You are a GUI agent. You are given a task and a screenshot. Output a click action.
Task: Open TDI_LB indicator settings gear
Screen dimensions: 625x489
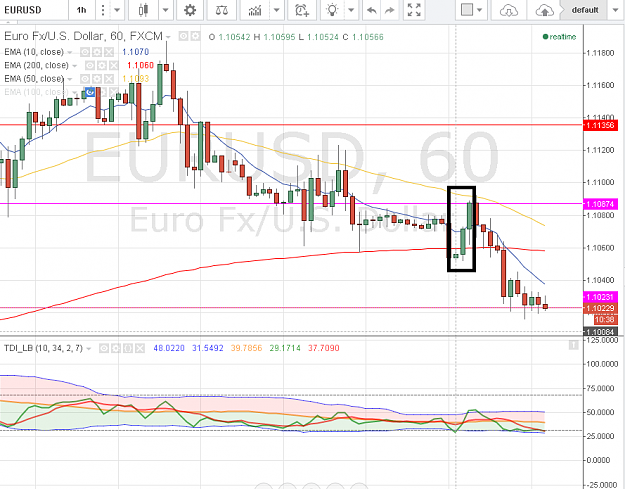115,348
